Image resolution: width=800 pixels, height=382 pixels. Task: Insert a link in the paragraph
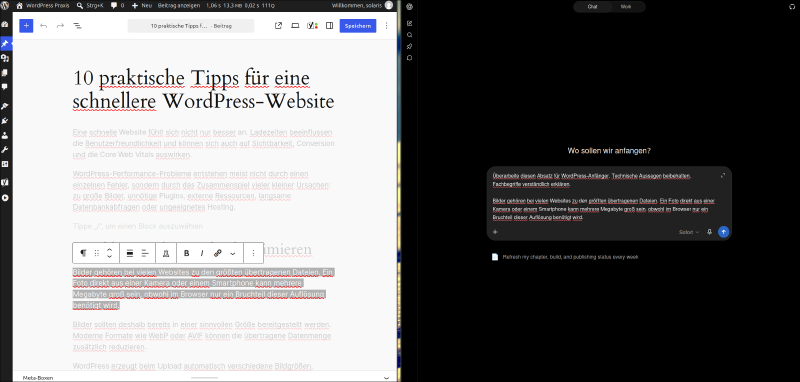(x=218, y=253)
